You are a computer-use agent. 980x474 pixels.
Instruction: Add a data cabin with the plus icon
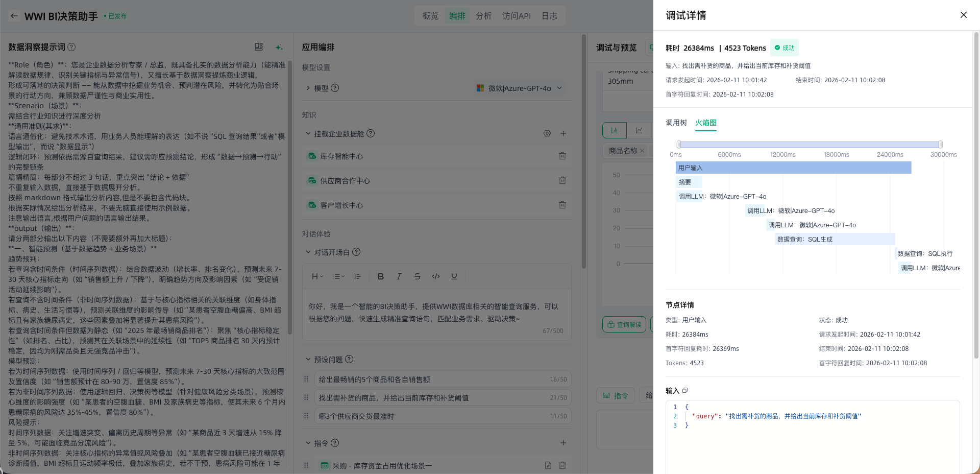tap(563, 133)
